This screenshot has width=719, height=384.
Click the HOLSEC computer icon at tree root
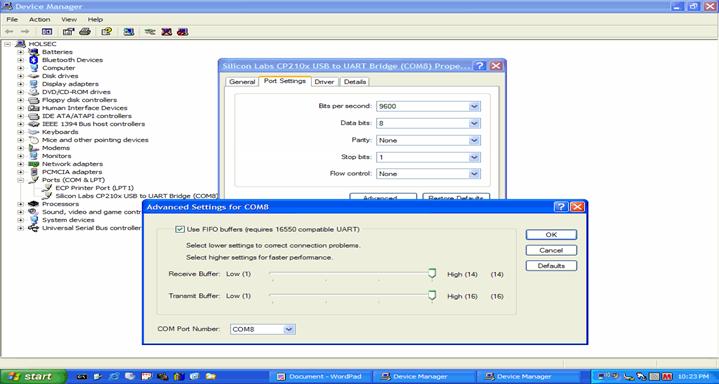20,44
